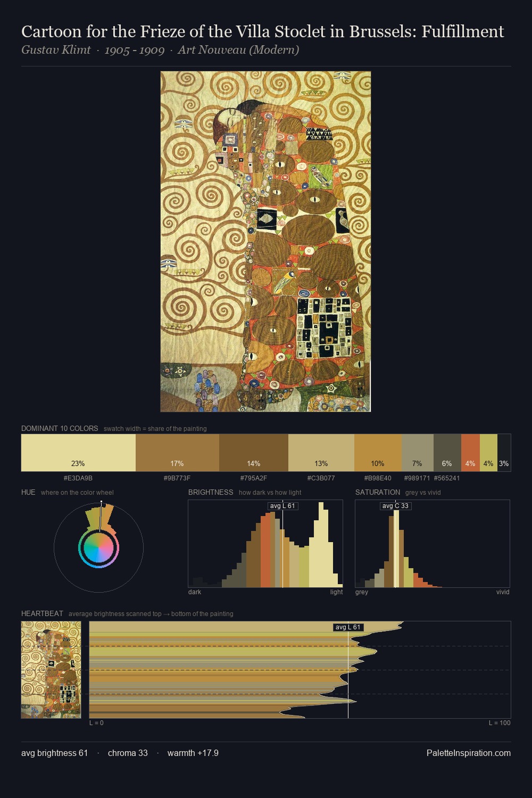532x798 pixels.
Task: Select the 4% terracotta orange swatch
Action: coord(470,453)
